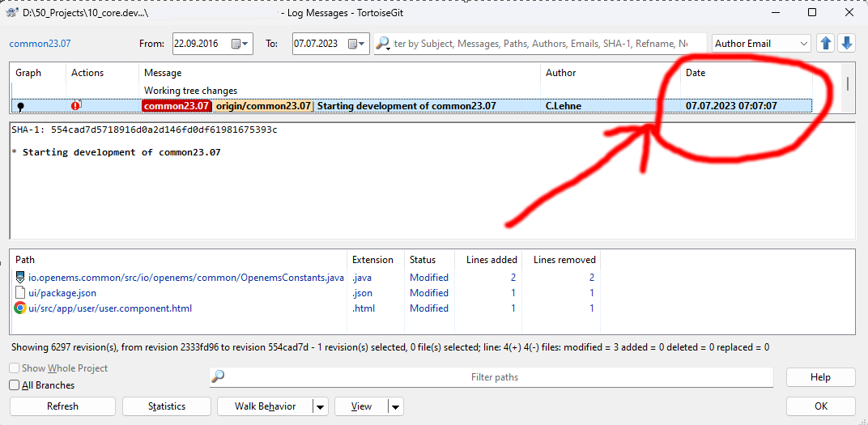Viewport: 868px width, 425px height.
Task: Click the Java file icon for OpenemsConstants.java
Action: (20, 277)
